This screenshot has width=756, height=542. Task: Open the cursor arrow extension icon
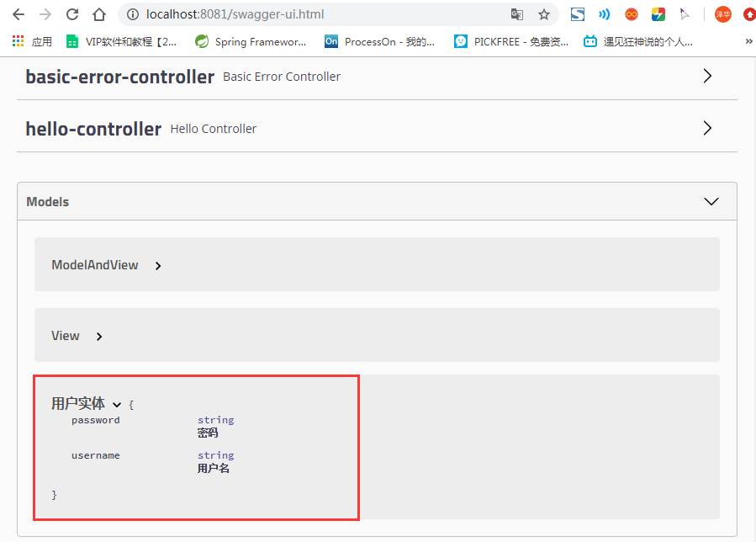685,14
